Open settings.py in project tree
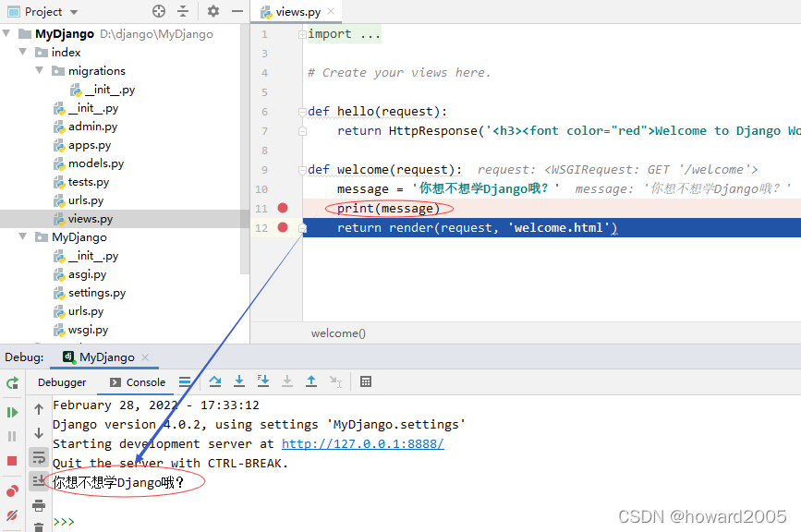This screenshot has width=801, height=532. (90, 293)
